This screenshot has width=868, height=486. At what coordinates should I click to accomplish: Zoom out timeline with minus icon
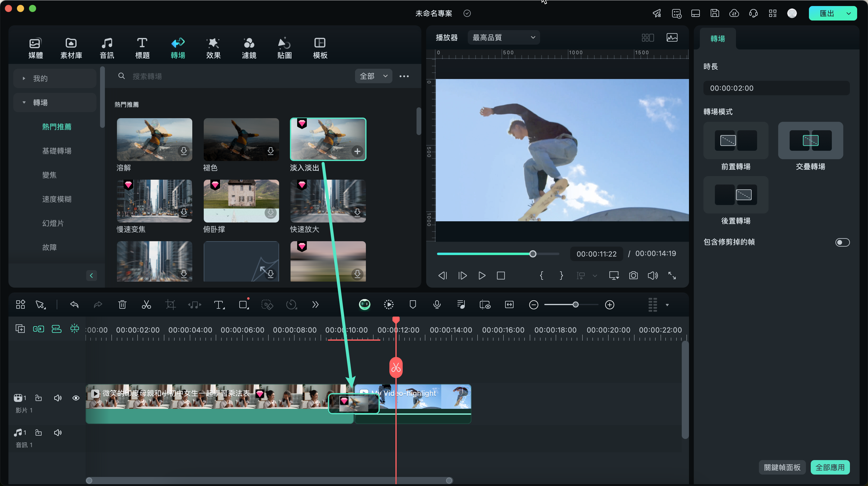click(x=533, y=305)
